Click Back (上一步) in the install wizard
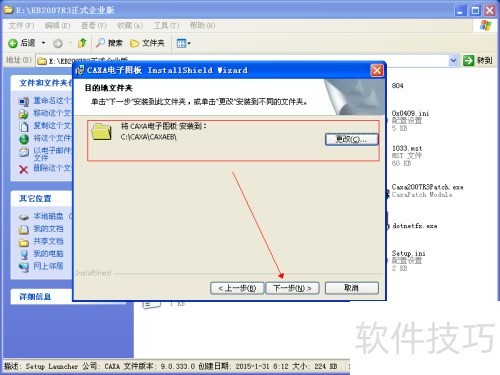This screenshot has height=375, width=500. [237, 288]
